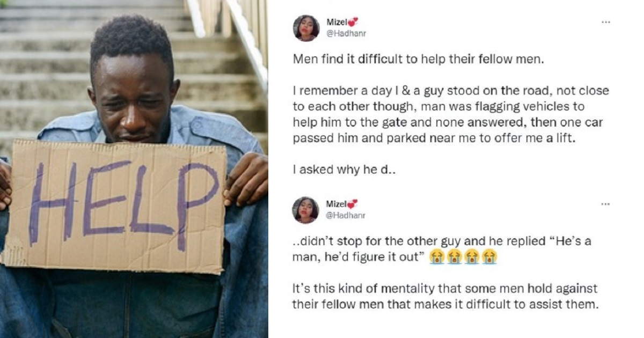Click Mizel's avatar on the "..didn't stop" tweet
The image size is (644, 338).
306,210
